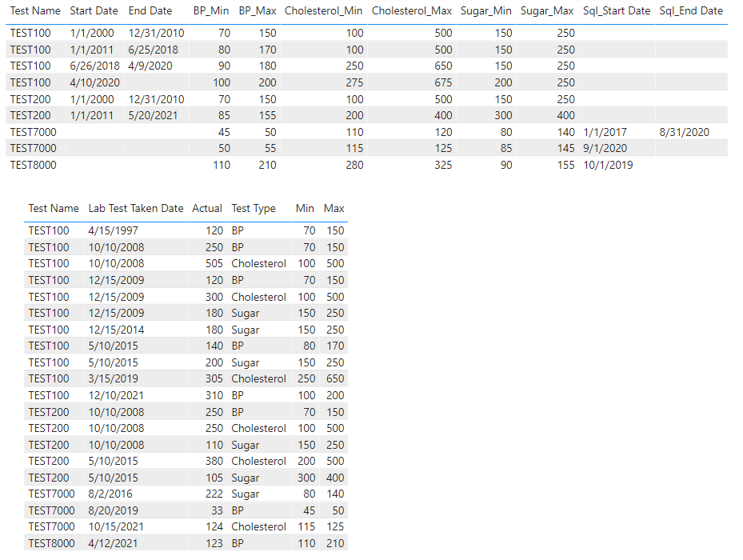
Task: Select the 505 actual value cell
Action: (214, 264)
